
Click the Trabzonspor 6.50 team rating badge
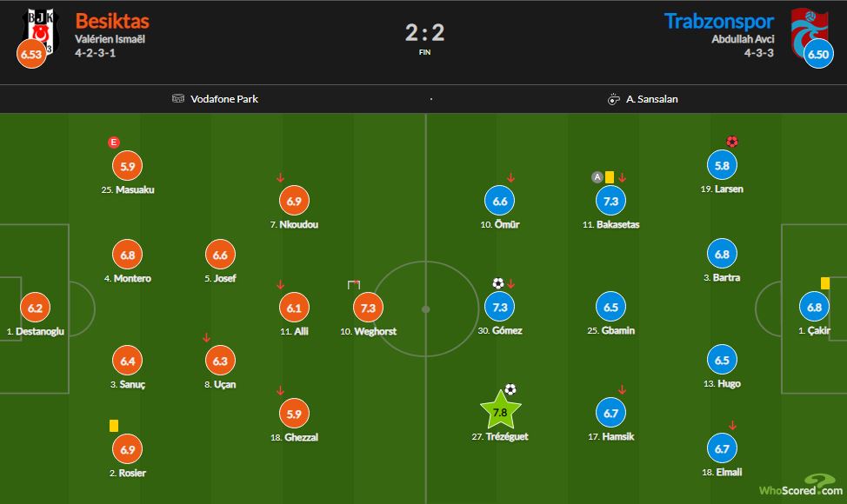click(x=817, y=54)
